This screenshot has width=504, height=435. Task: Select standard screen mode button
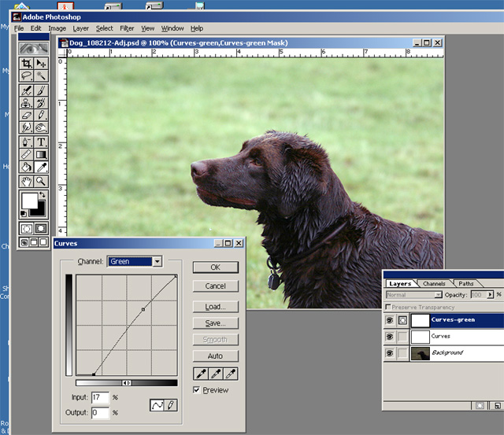24,242
